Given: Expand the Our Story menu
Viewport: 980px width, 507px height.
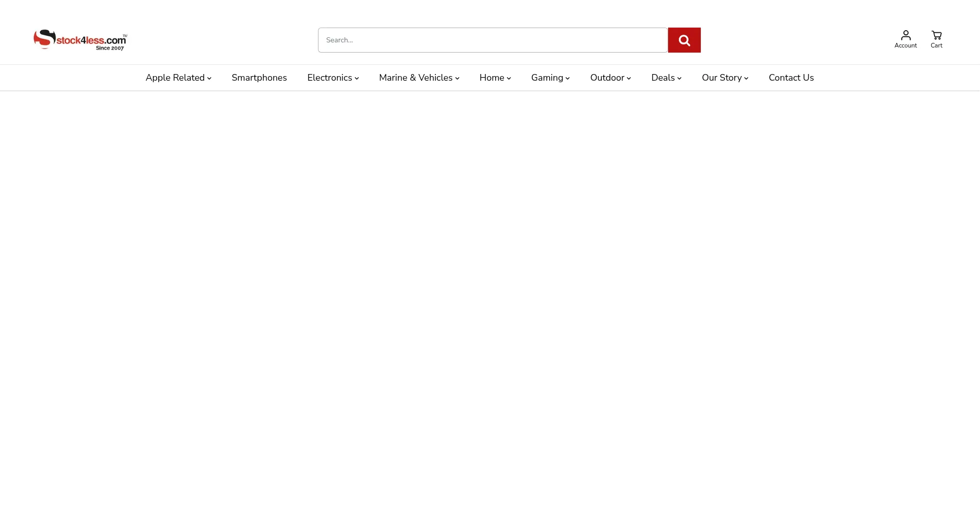Looking at the screenshot, I should (x=725, y=78).
